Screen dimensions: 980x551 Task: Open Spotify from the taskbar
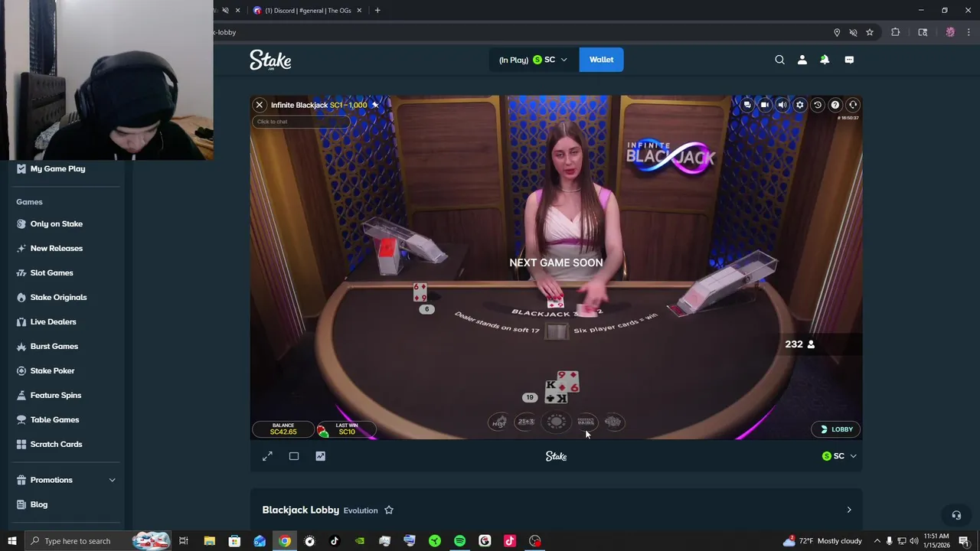(x=459, y=541)
